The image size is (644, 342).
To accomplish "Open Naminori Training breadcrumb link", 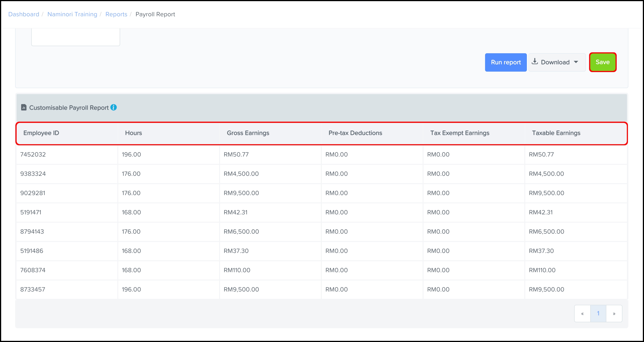I will click(72, 14).
